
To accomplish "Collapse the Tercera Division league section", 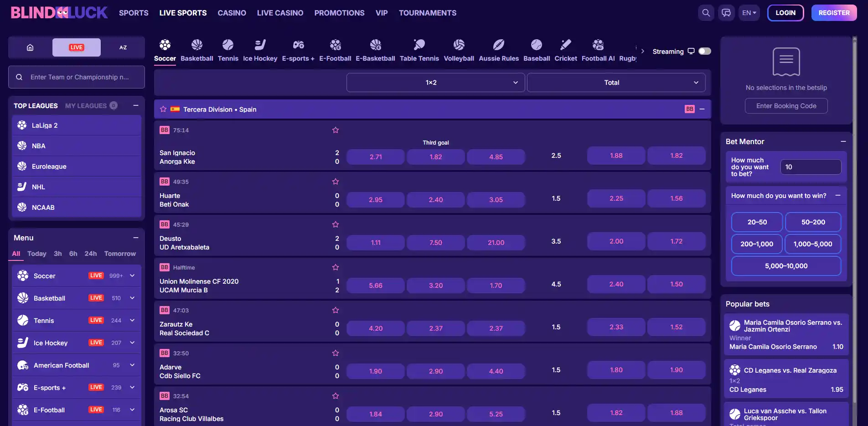I will pos(702,109).
